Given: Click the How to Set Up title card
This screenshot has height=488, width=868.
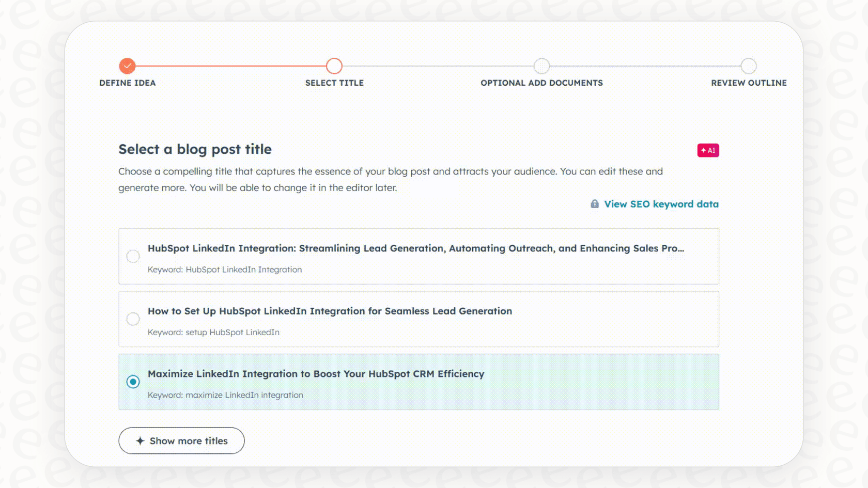Looking at the screenshot, I should 419,319.
